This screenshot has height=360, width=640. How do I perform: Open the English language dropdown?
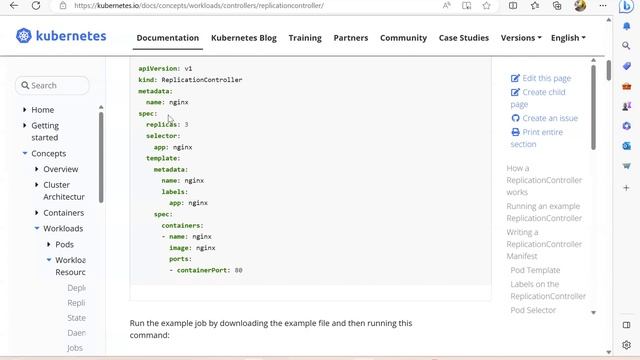[568, 38]
